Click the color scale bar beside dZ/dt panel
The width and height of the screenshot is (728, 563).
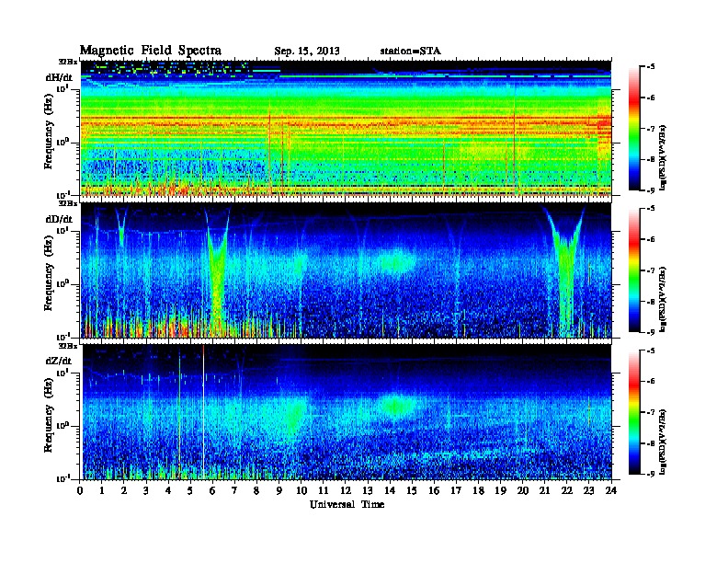[634, 412]
